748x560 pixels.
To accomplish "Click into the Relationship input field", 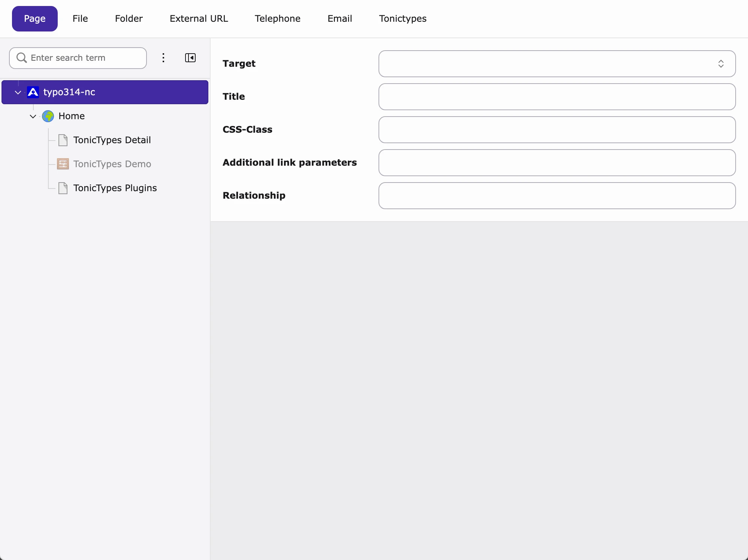I will coord(557,196).
